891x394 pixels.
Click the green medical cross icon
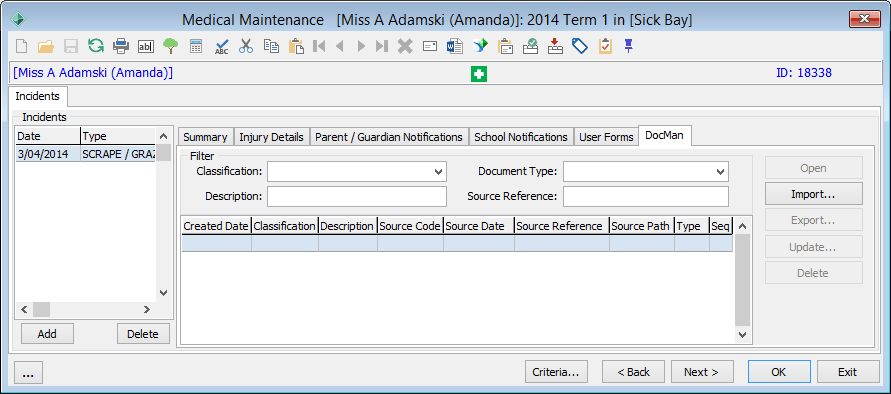click(479, 74)
